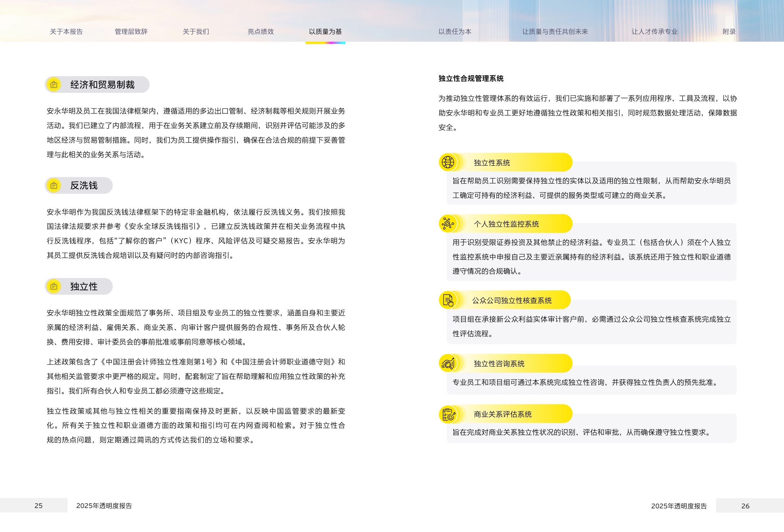Click the 独立性系统 yellow label
Screen dimensions: 784x532
(x=491, y=163)
